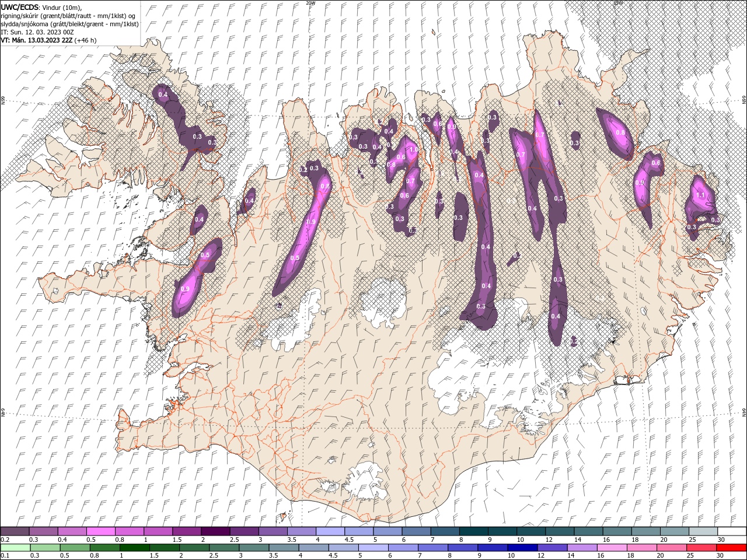
Task: Pick the darkest green lower swatch starting at 1
Action: [134, 548]
